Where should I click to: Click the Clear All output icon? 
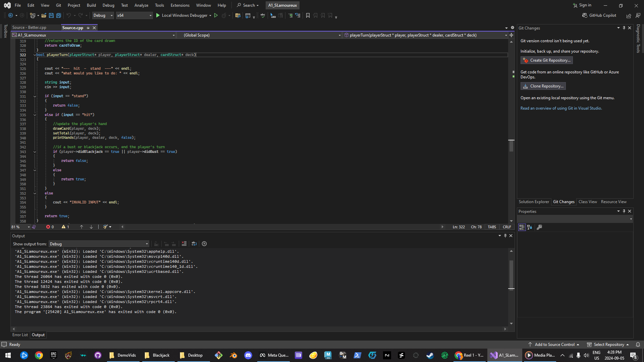tap(184, 244)
